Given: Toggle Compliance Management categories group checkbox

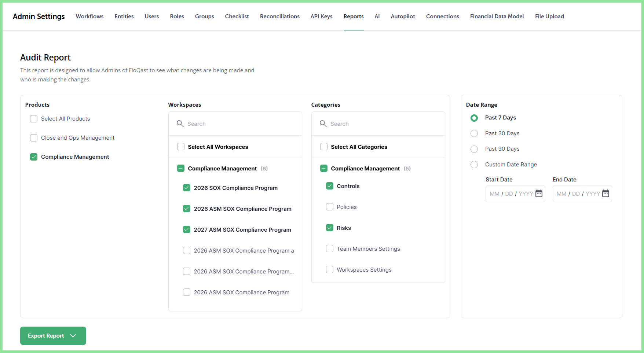Looking at the screenshot, I should coord(324,168).
